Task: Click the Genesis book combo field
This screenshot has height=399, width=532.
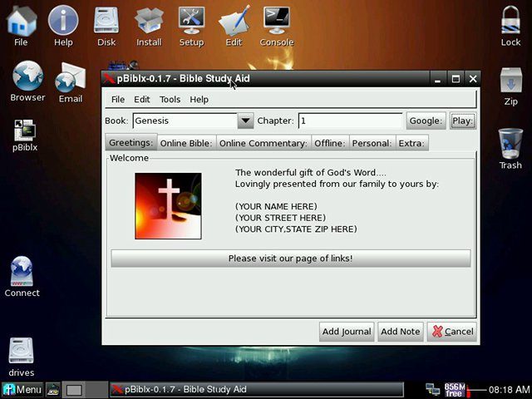Action: [x=185, y=121]
